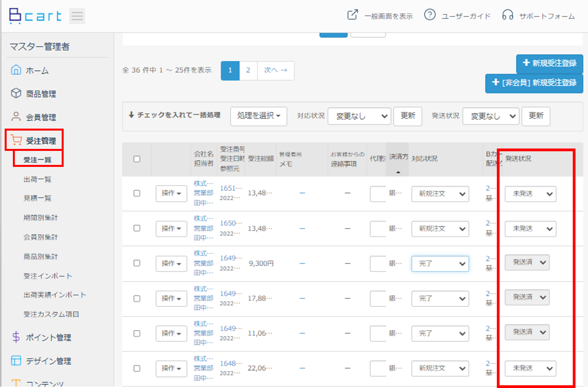Open order number link 1648…
The width and height of the screenshot is (588, 388).
[231, 363]
